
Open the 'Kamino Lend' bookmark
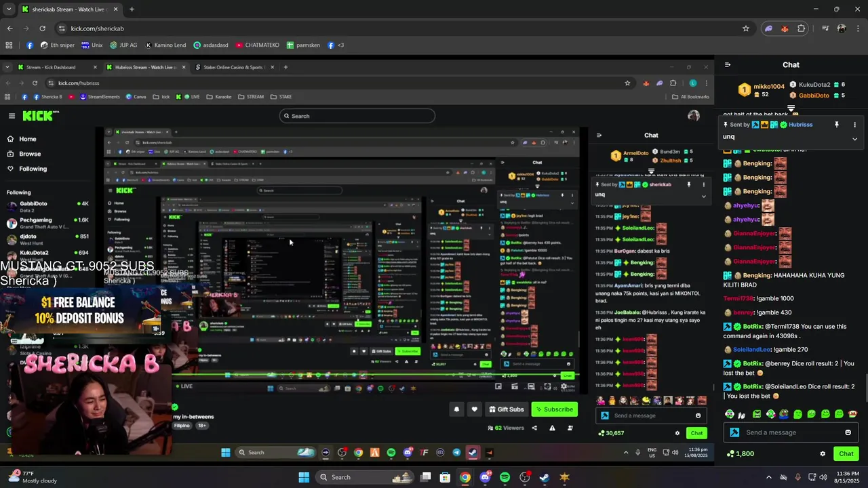tap(165, 45)
